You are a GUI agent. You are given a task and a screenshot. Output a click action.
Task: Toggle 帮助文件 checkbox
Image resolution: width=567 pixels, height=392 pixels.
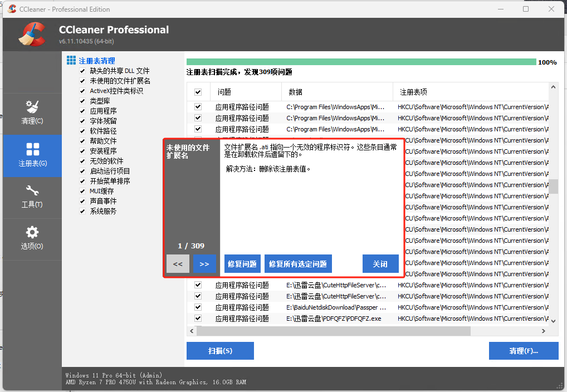[x=82, y=141]
